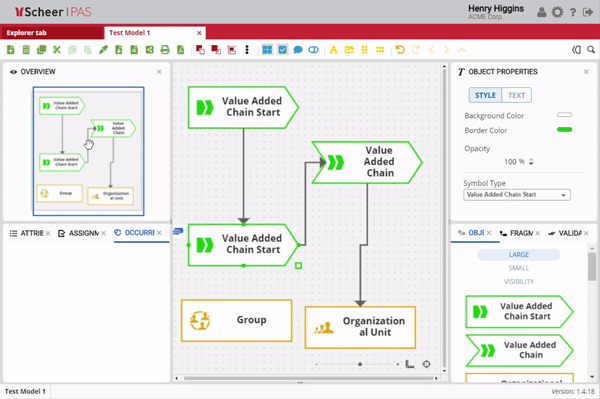Click the yellow letter A text icon
This screenshot has height=399, width=600.
pyautogui.click(x=334, y=50)
